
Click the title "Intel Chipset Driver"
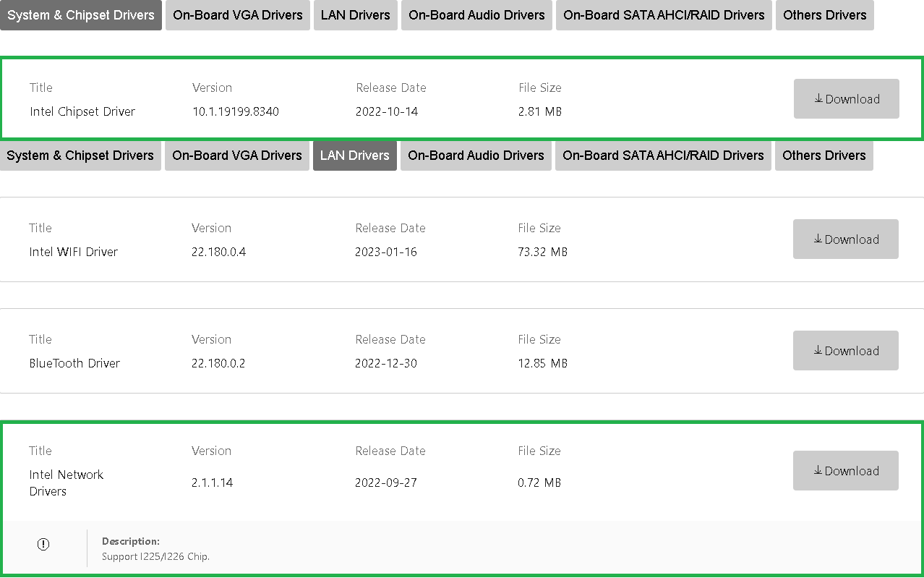(82, 111)
